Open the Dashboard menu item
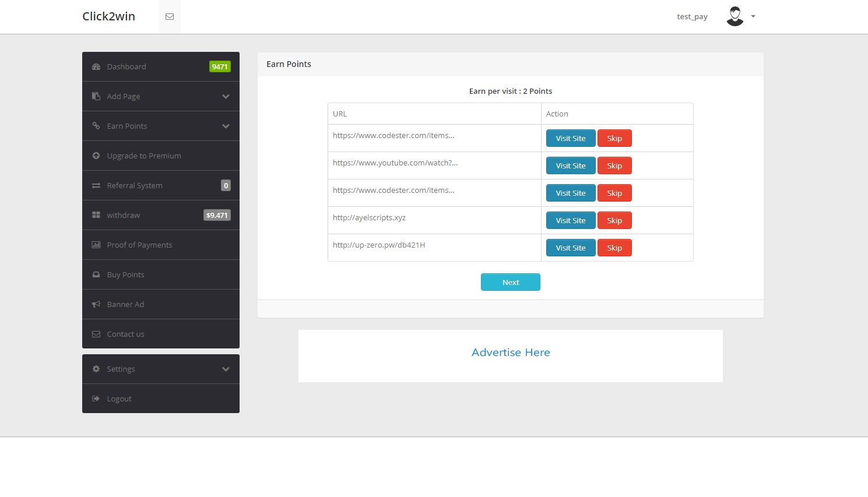 161,67
